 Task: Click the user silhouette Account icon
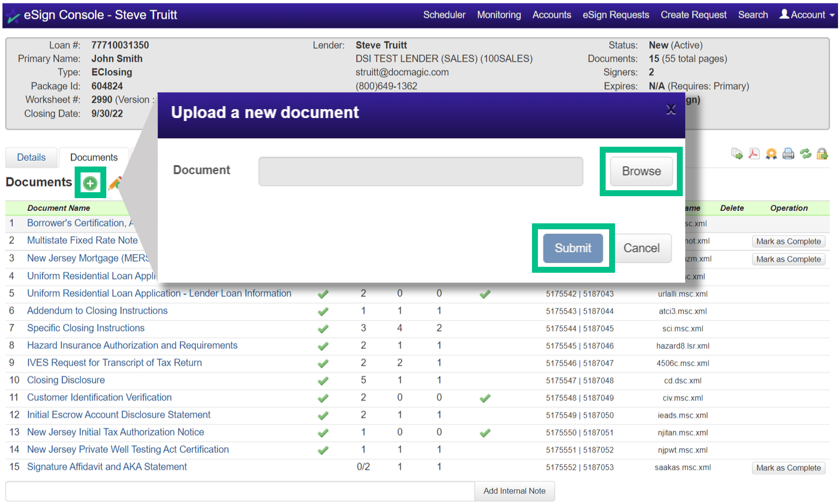pyautogui.click(x=784, y=14)
